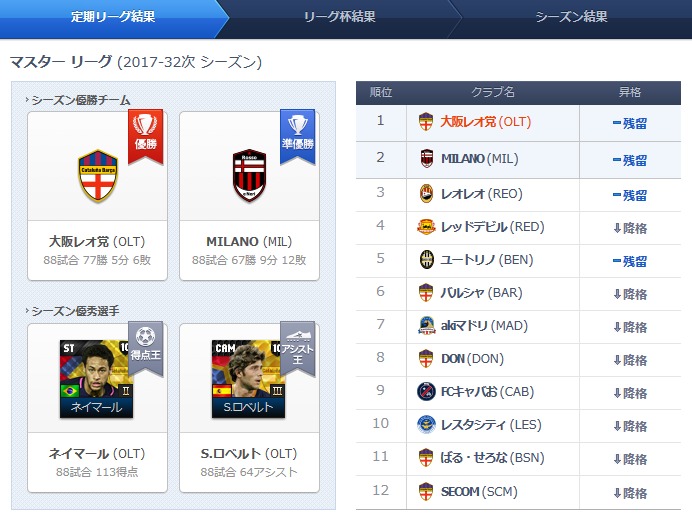692x523 pixels.
Task: Click the レッドデビル (RED) club crest icon
Action: pyautogui.click(x=426, y=227)
